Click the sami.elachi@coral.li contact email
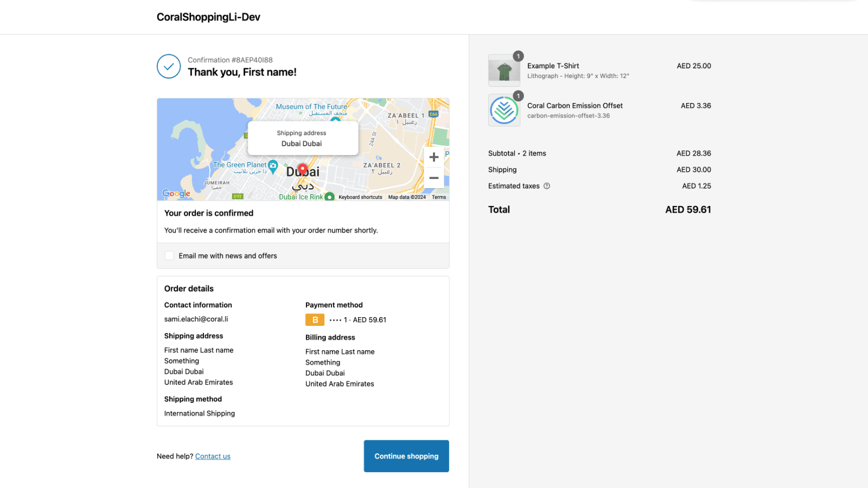This screenshot has width=868, height=488. point(196,319)
